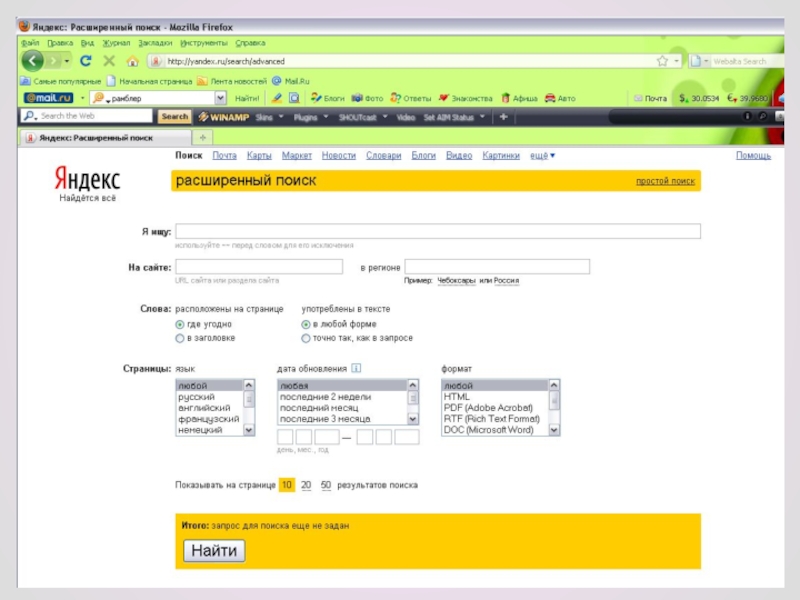Open the рамблер search engine dropdown

[220, 98]
